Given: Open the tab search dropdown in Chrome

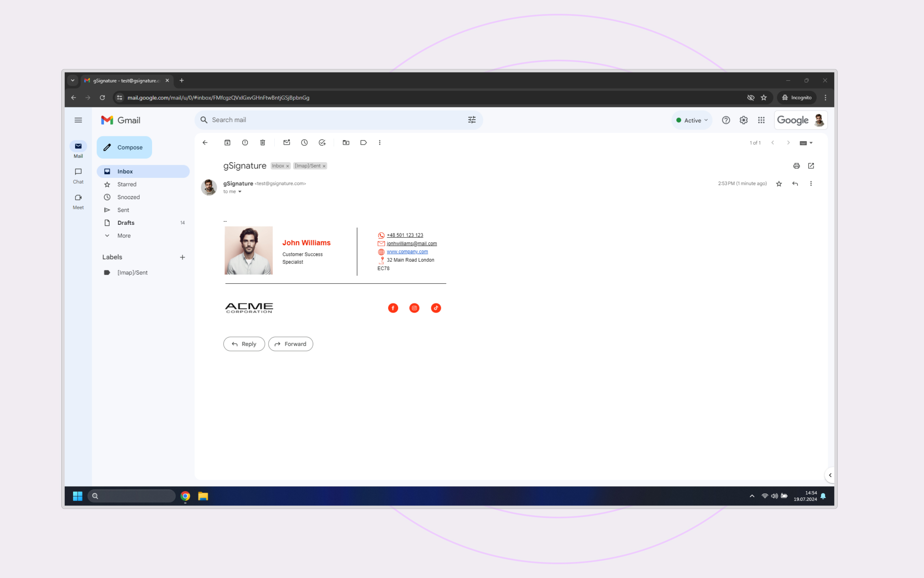Looking at the screenshot, I should pos(73,81).
